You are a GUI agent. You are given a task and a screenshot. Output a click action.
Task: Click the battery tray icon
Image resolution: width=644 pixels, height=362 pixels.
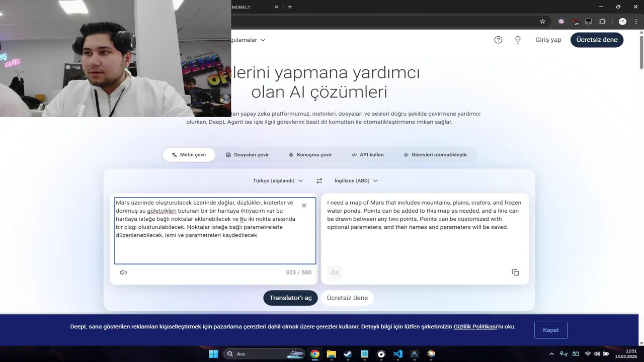point(606,354)
